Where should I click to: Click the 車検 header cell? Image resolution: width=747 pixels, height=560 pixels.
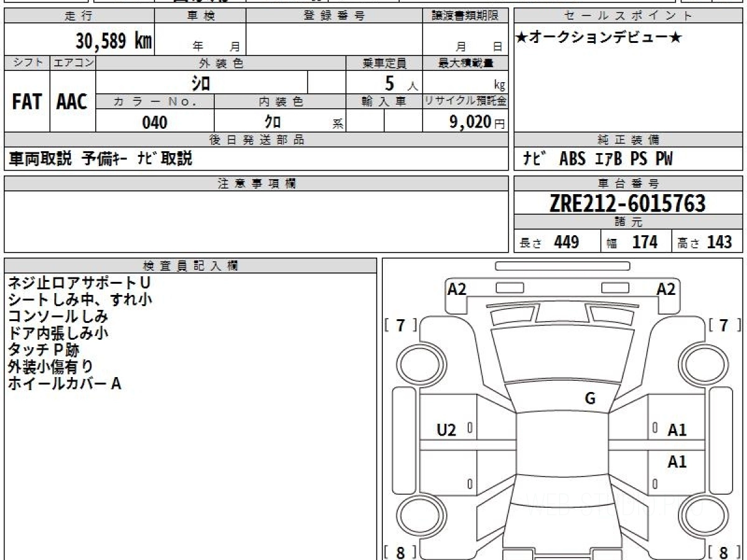200,16
